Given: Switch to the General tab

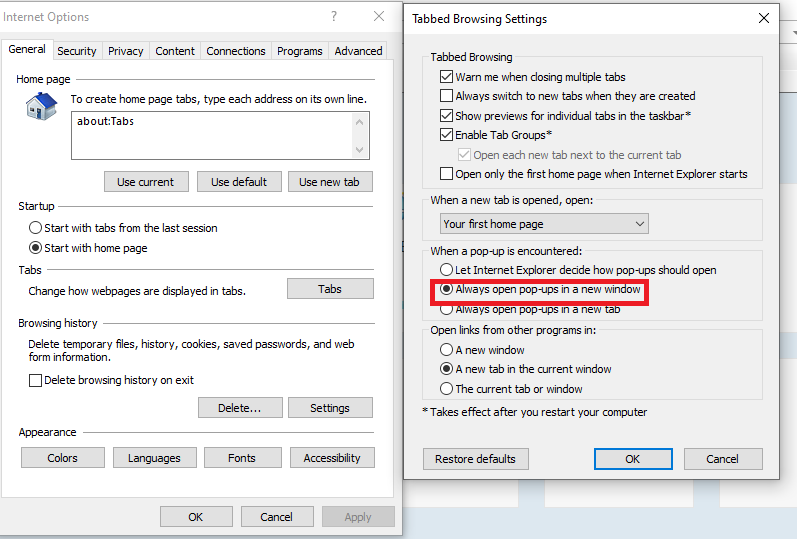Looking at the screenshot, I should [x=27, y=49].
